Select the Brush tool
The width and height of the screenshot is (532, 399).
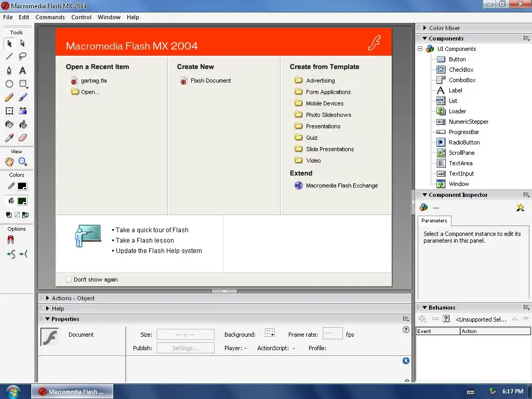[23, 97]
